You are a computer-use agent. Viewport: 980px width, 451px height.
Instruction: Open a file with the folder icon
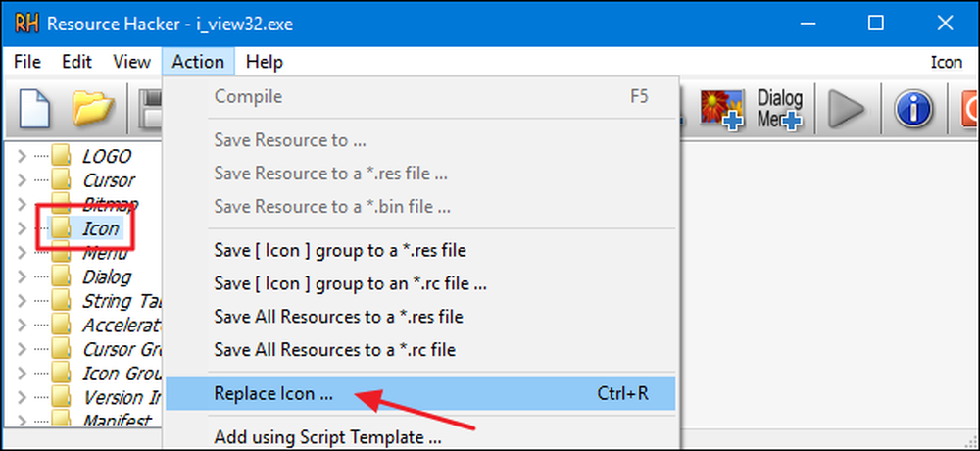pos(93,108)
